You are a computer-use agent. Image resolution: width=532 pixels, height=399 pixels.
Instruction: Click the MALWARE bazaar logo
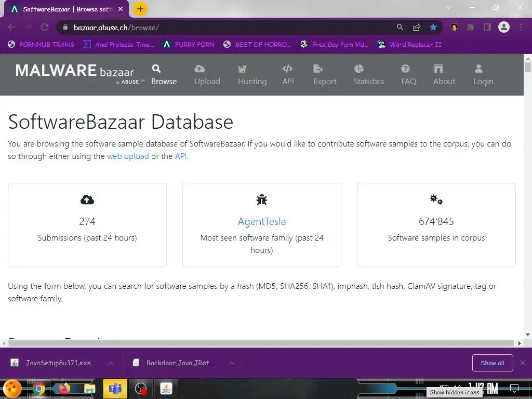[x=79, y=74]
